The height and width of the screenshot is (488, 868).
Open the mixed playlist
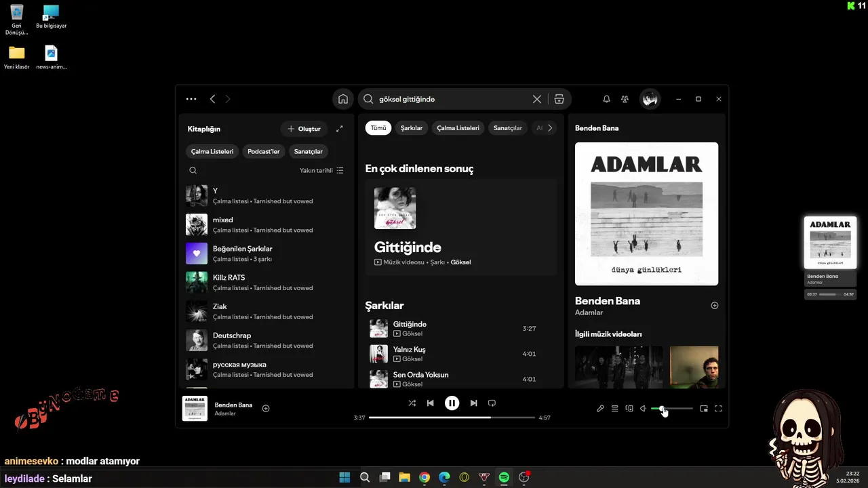click(267, 225)
